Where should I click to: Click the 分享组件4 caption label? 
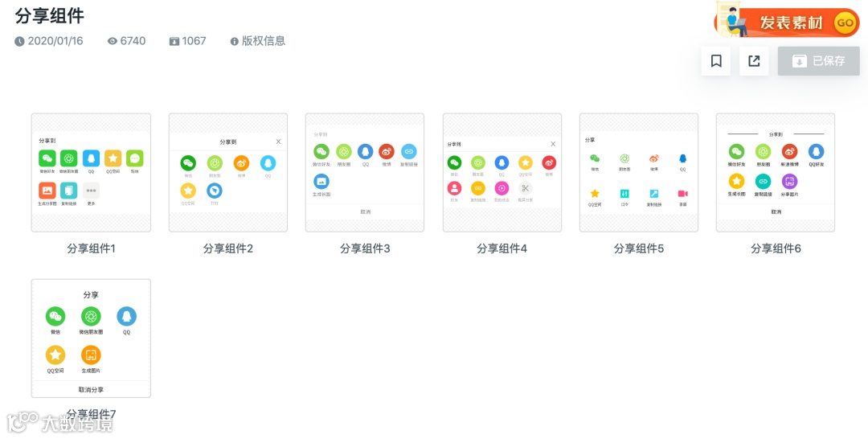(502, 248)
